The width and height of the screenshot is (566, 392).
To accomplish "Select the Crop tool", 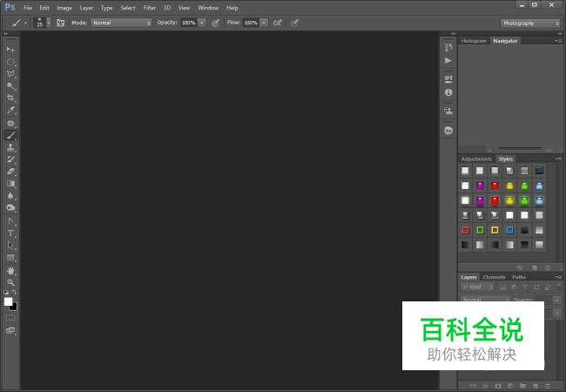I will [10, 98].
